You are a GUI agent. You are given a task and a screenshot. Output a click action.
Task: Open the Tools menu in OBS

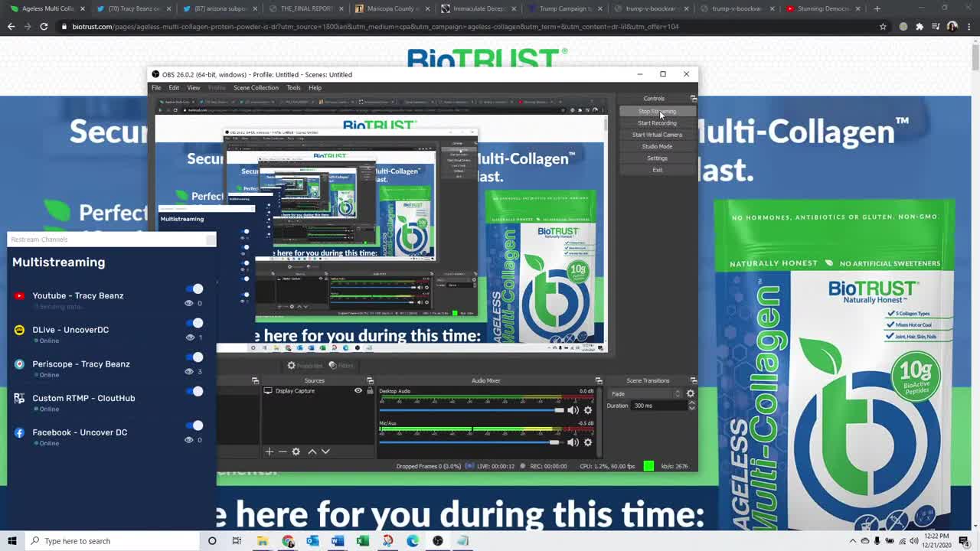pos(293,87)
